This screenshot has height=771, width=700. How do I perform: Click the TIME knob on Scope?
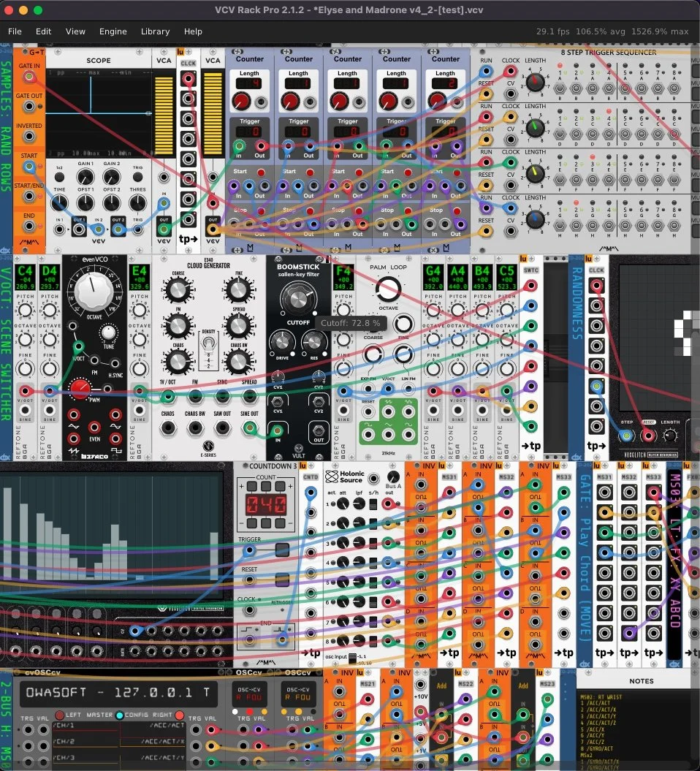59,202
